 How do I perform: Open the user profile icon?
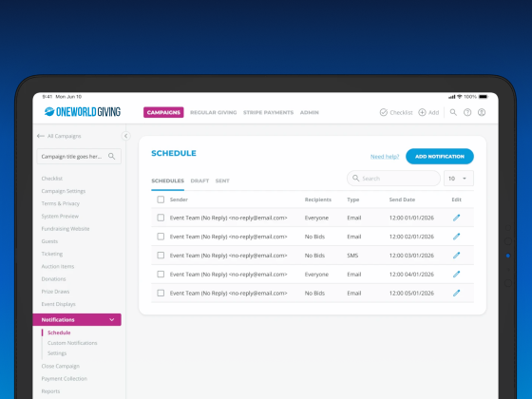point(482,112)
